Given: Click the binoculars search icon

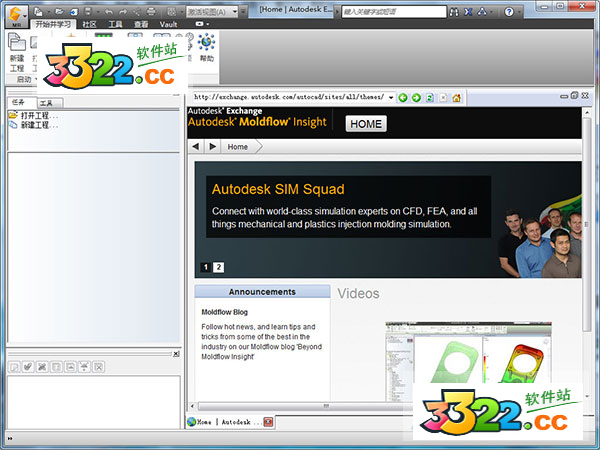Looking at the screenshot, I should [x=454, y=12].
